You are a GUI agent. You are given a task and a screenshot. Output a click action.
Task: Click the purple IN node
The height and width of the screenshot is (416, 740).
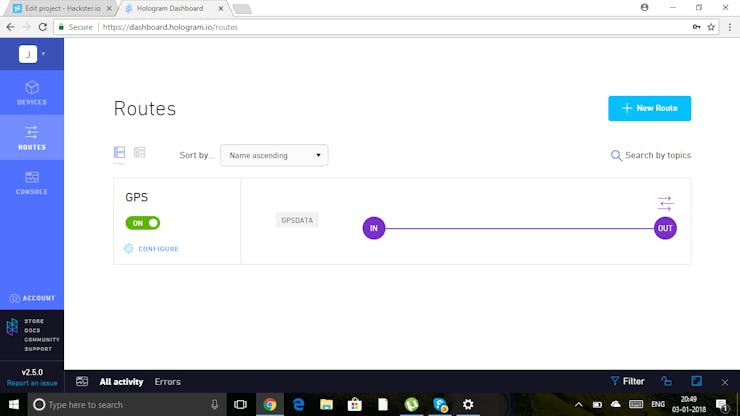374,228
